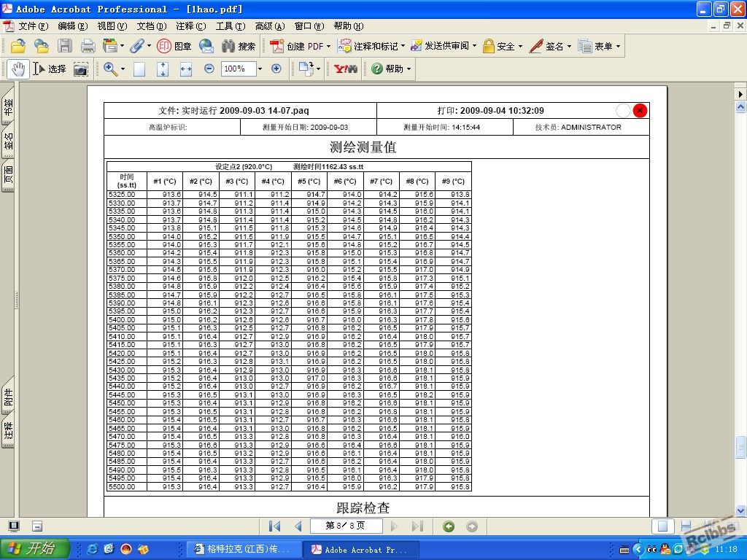Set Actual Size page view
The width and height of the screenshot is (747, 560).
139,69
